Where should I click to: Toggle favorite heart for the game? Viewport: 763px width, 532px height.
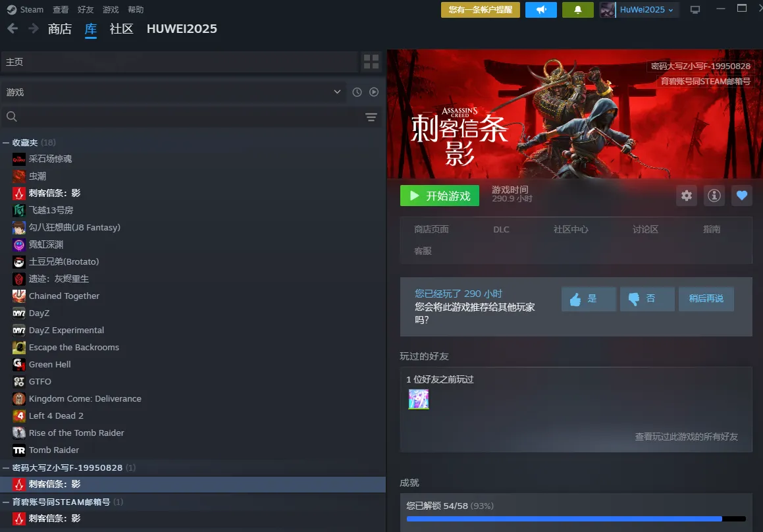(742, 196)
